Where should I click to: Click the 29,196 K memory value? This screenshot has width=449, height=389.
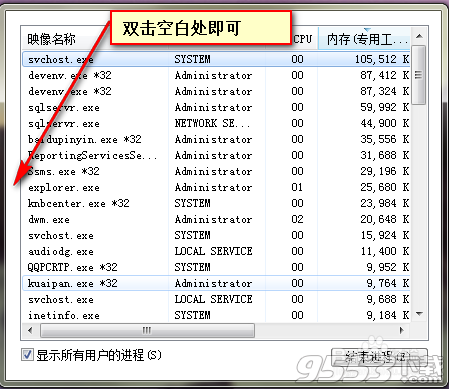pyautogui.click(x=385, y=171)
